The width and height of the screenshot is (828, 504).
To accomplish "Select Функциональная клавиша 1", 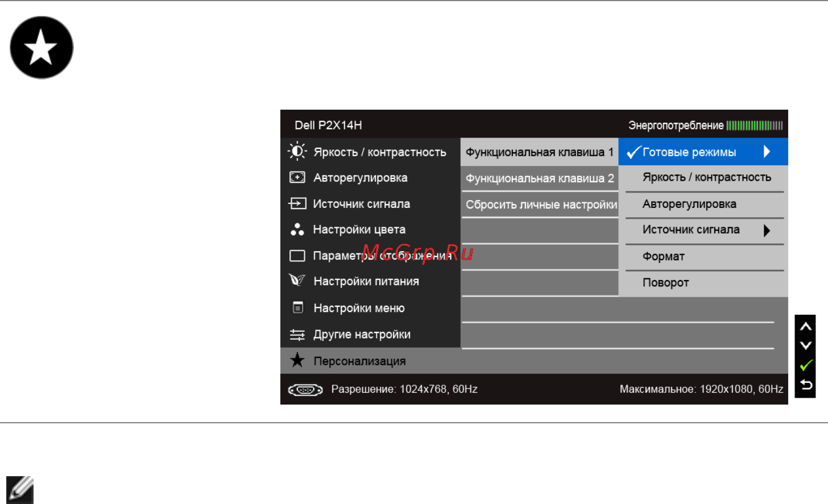I will (x=540, y=152).
